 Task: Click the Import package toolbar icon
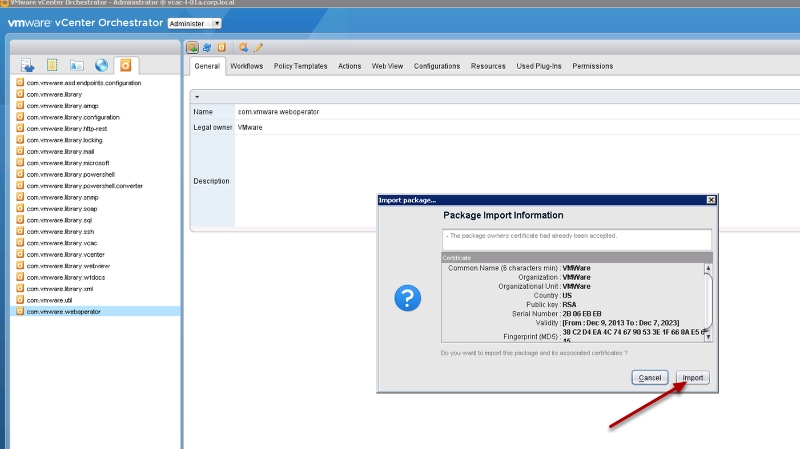coord(192,47)
